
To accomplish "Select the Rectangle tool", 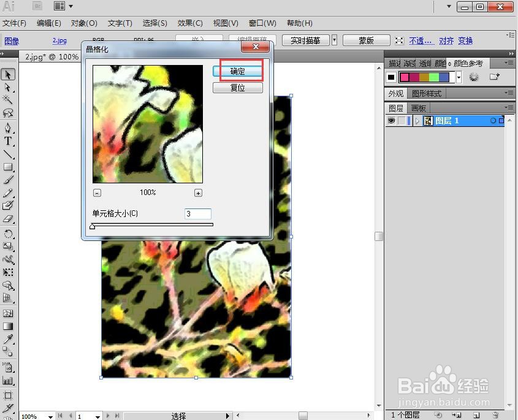I will (x=8, y=167).
